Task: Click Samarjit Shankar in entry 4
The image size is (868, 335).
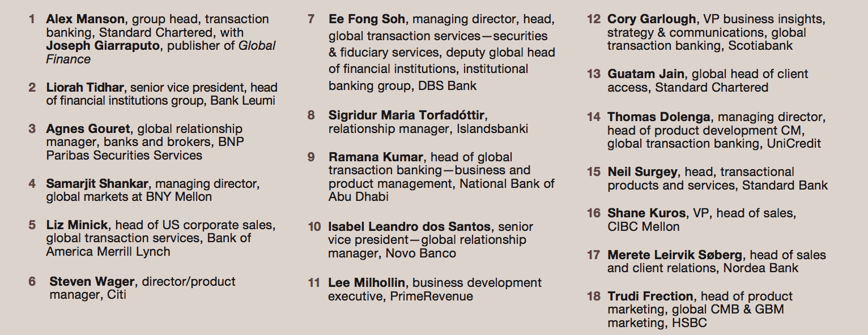Action: tap(97, 184)
